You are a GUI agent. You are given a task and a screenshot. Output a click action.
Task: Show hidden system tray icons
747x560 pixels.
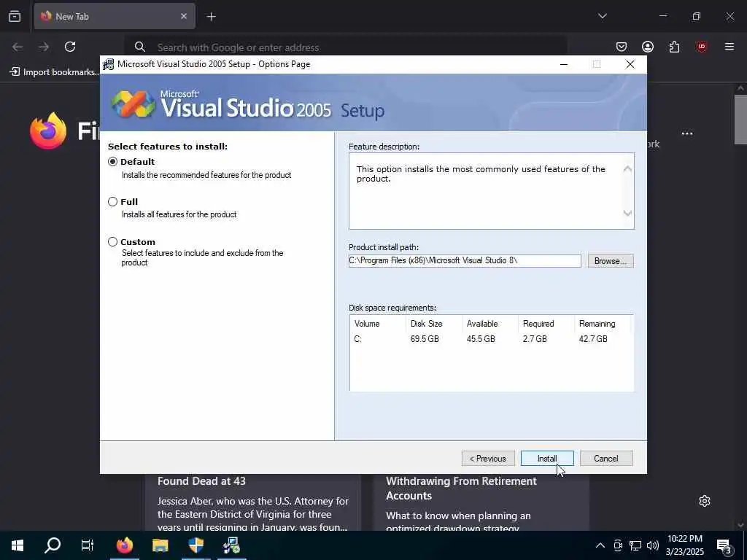click(600, 545)
